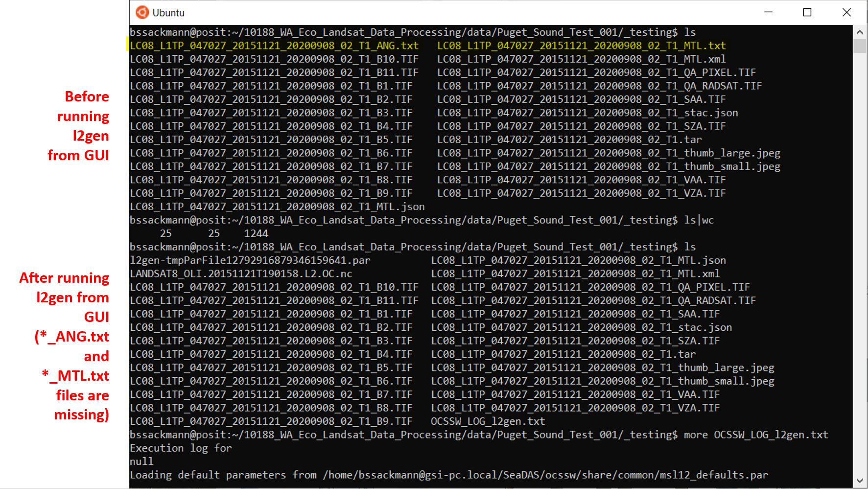Click the LANDSAT8_OLI L2.OC.nc filename
The height and width of the screenshot is (489, 868).
[241, 274]
